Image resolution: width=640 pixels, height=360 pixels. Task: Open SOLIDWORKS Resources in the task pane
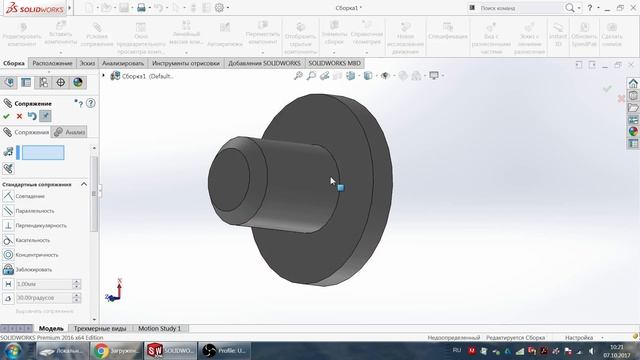pos(633,84)
